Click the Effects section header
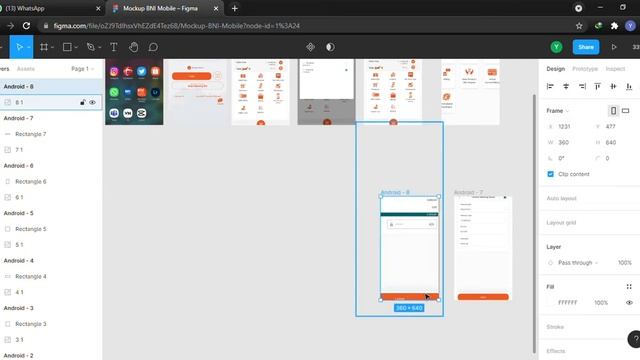 coord(556,351)
